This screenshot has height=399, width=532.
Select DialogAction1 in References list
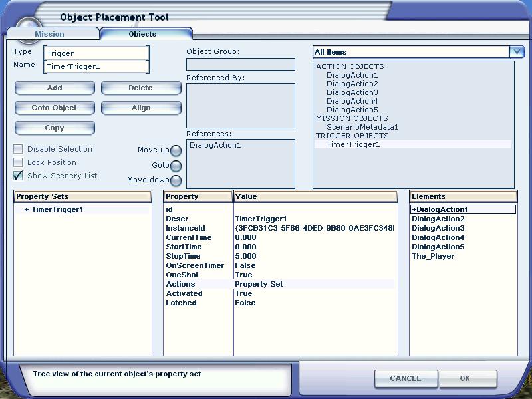(x=215, y=145)
